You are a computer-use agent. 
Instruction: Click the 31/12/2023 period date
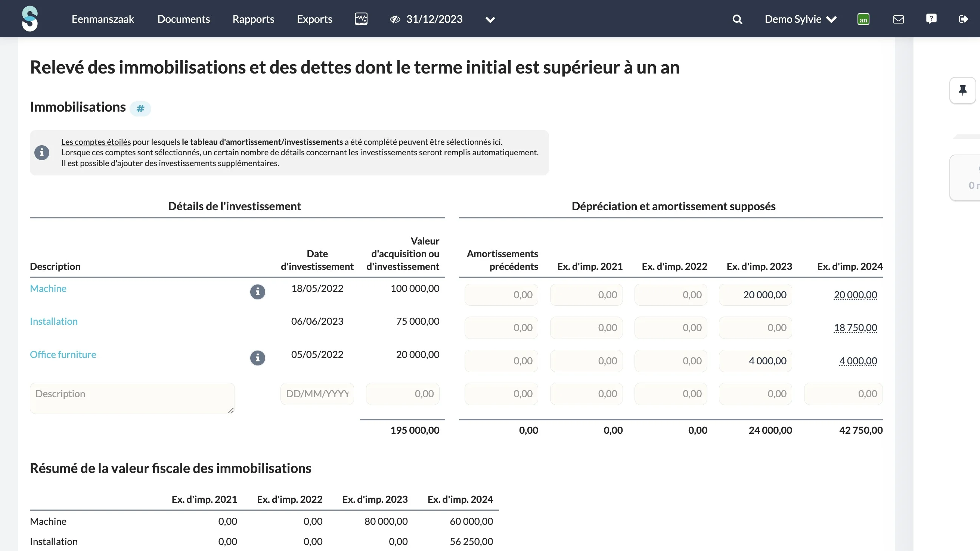434,19
